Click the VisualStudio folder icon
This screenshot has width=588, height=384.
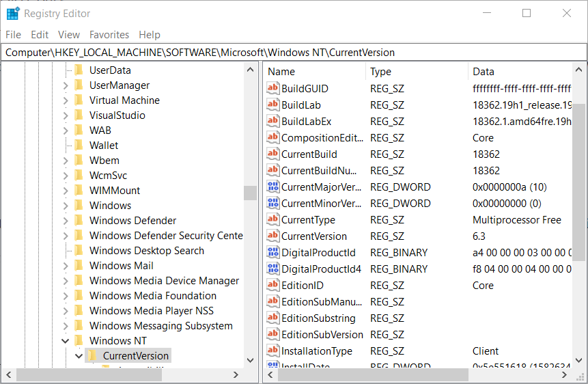tap(79, 115)
